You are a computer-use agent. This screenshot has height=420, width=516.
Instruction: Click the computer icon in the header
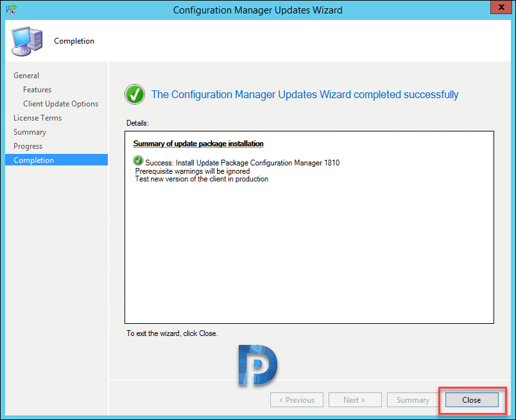pyautogui.click(x=27, y=41)
